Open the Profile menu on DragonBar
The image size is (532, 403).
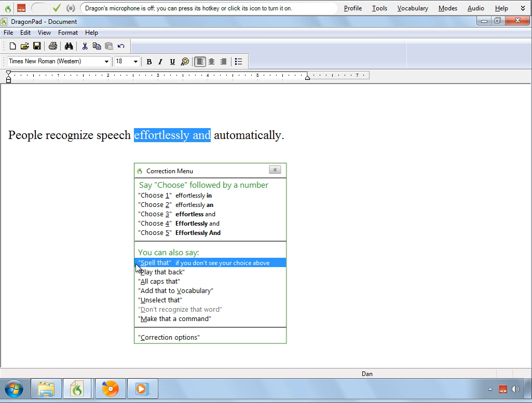[x=353, y=8]
